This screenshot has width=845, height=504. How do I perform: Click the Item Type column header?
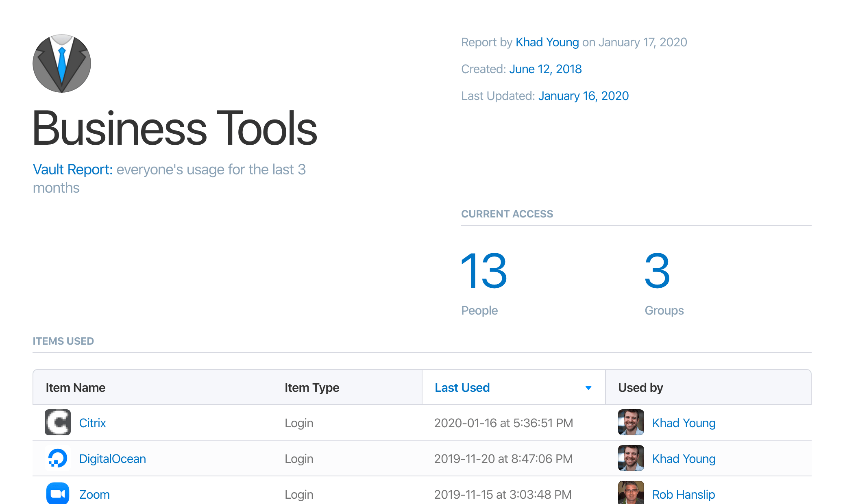pyautogui.click(x=313, y=387)
